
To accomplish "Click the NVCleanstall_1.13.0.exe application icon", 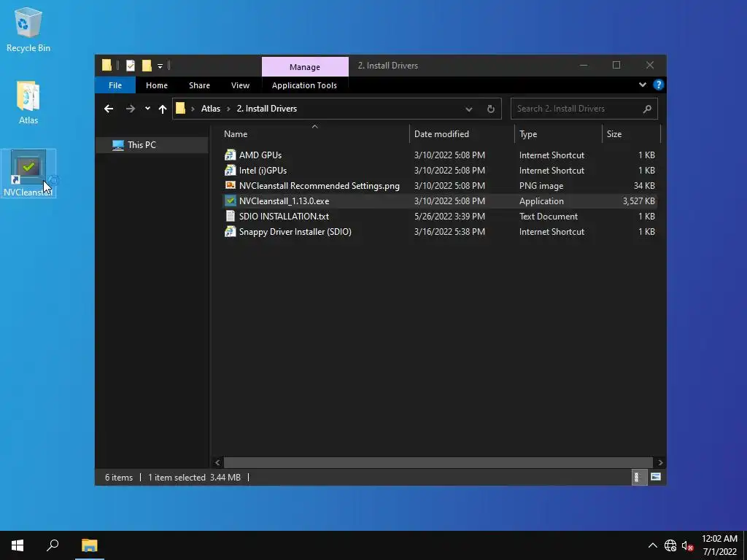I will [230, 201].
